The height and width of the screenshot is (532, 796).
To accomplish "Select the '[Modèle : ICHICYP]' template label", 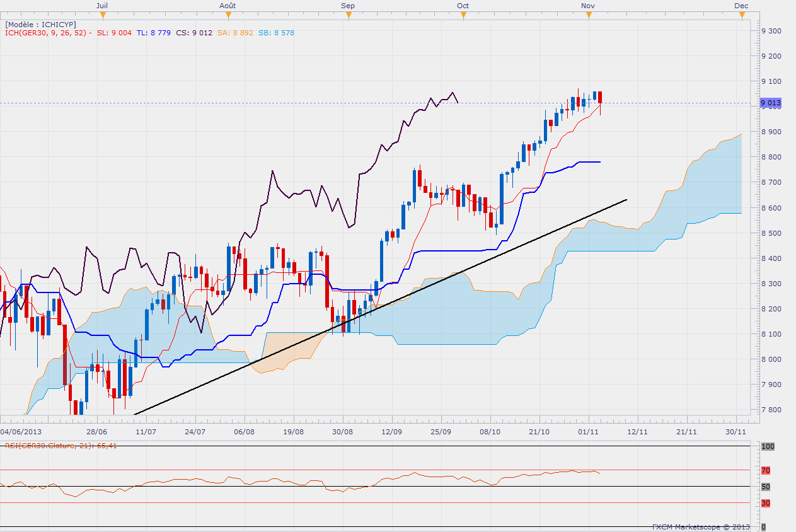I will pyautogui.click(x=40, y=25).
